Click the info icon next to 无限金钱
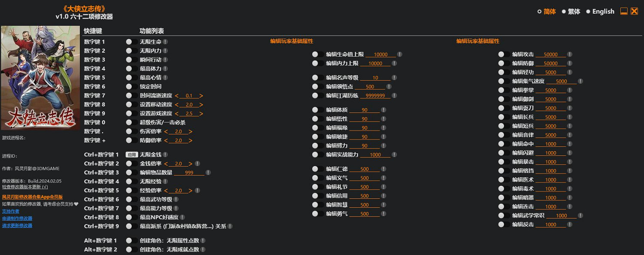The width and height of the screenshot is (644, 255). 165,155
